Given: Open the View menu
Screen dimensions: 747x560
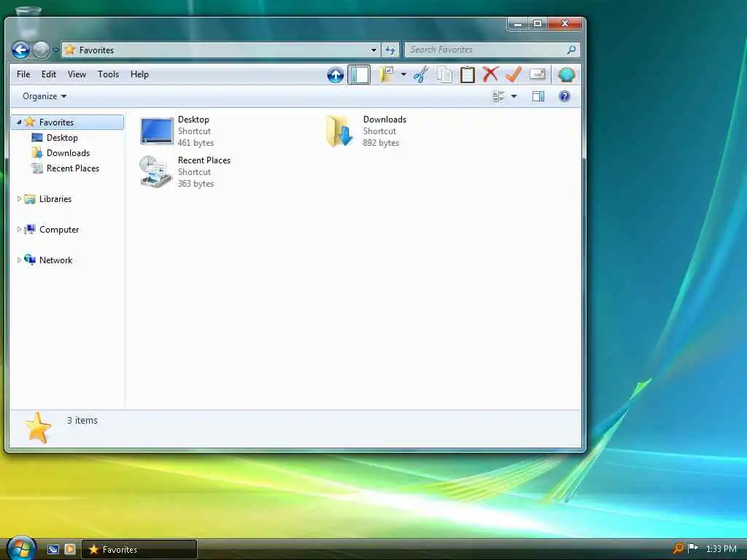Looking at the screenshot, I should [77, 74].
